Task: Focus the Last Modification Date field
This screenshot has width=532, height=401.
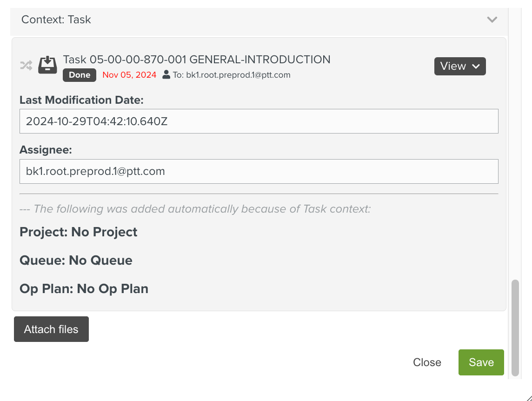Action: 259,121
